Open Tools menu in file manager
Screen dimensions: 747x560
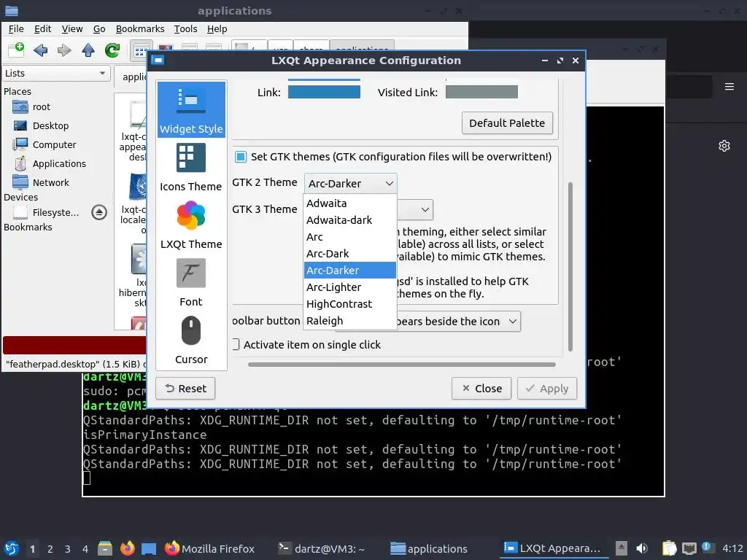pos(185,29)
